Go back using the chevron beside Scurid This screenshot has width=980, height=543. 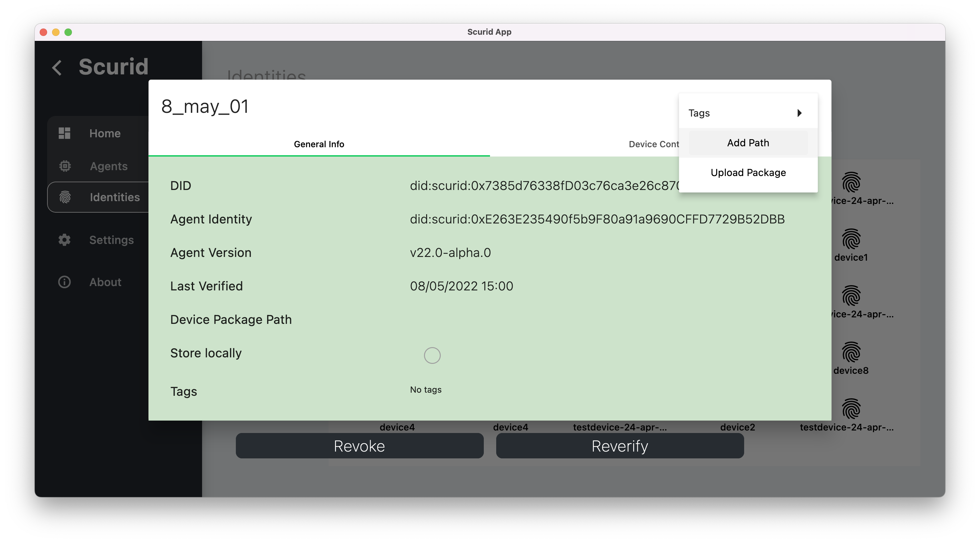57,68
